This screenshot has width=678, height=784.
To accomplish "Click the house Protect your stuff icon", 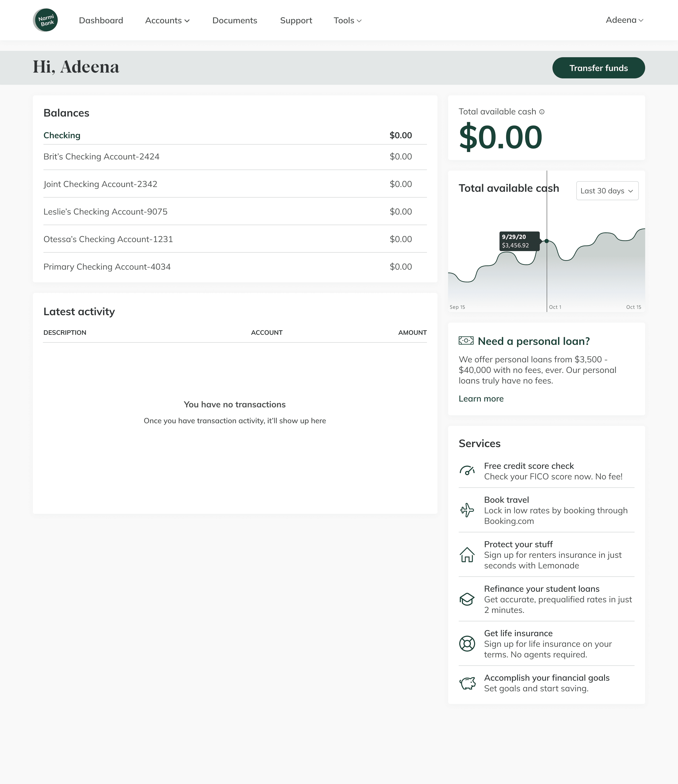I will tap(467, 555).
